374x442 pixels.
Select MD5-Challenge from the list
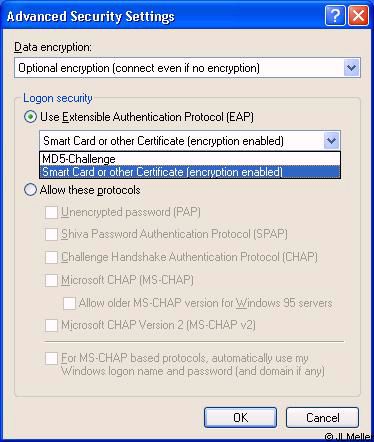(190, 159)
